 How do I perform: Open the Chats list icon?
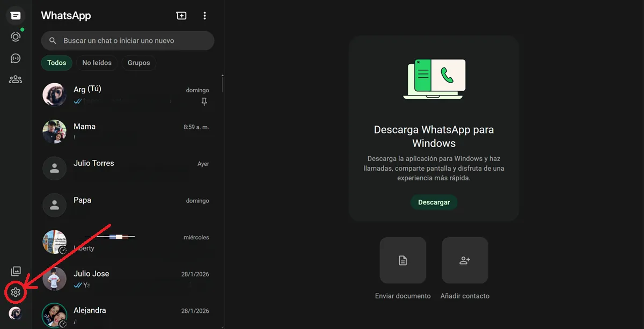tap(15, 16)
